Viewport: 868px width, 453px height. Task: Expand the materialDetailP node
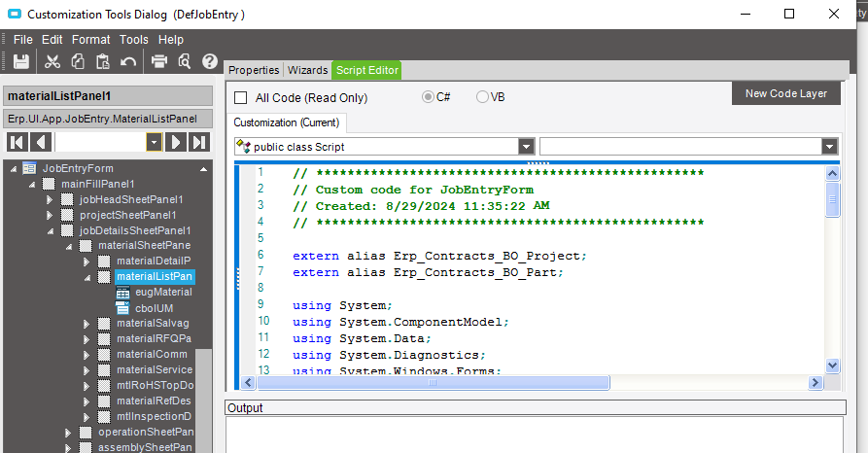pyautogui.click(x=87, y=261)
